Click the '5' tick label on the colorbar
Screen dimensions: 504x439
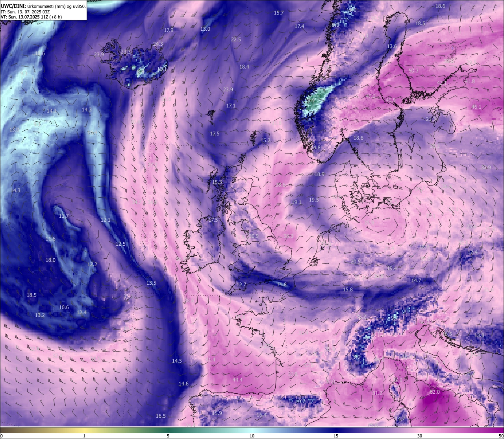click(168, 436)
